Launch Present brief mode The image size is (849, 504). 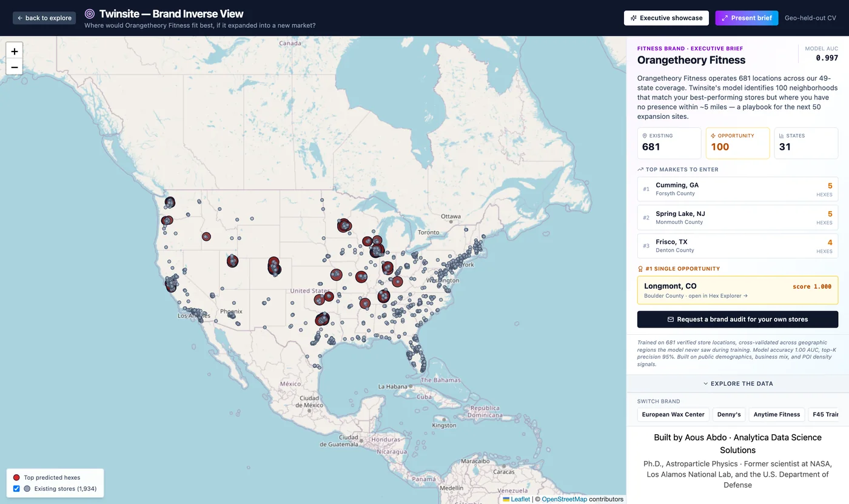[746, 18]
